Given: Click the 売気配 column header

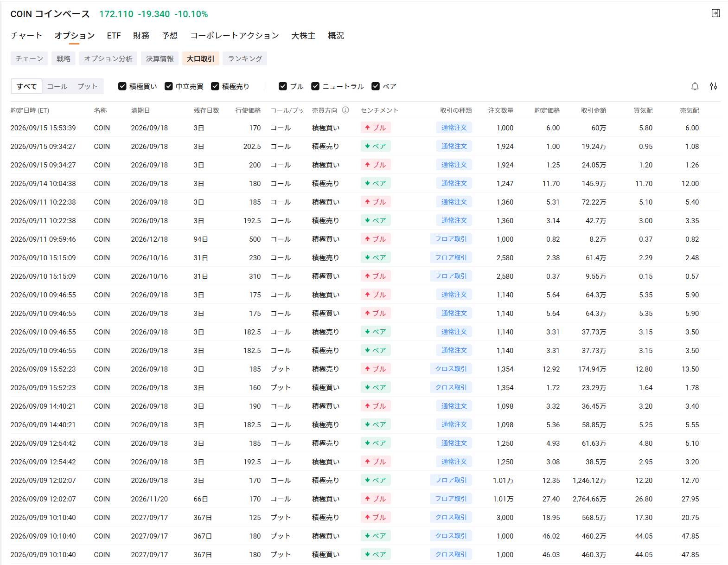Looking at the screenshot, I should point(690,110).
